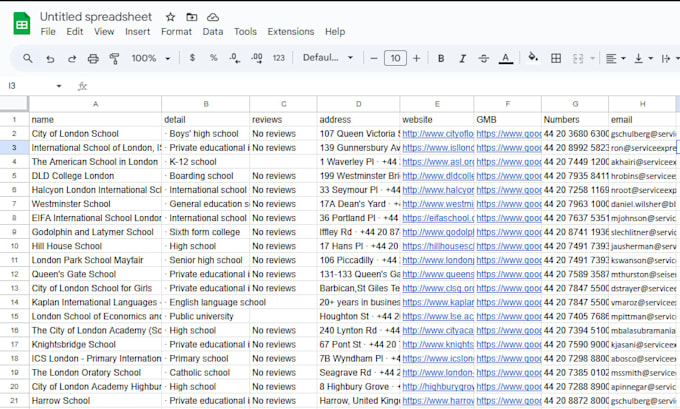This screenshot has height=409, width=680.
Task: Open the asl.org website link
Action: 438,162
